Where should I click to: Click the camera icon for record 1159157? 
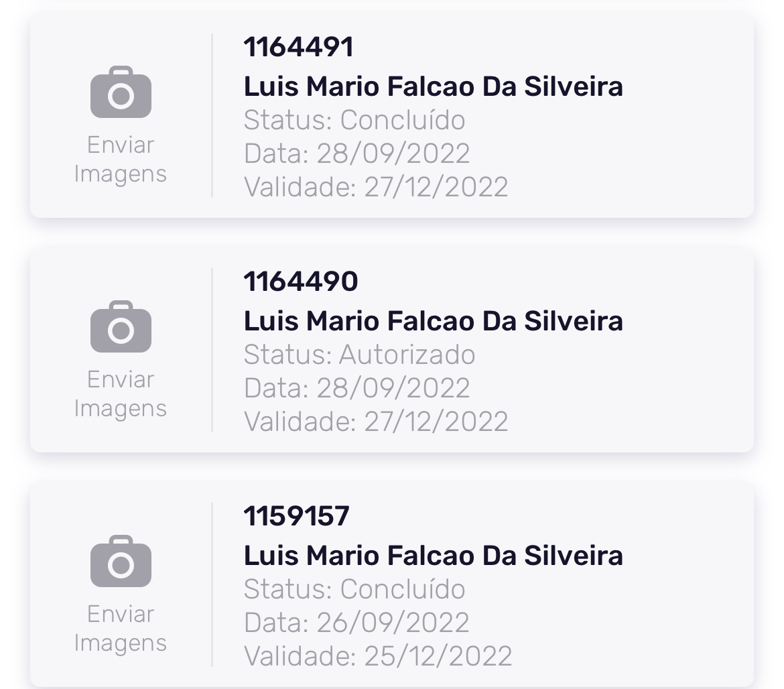[x=121, y=562]
